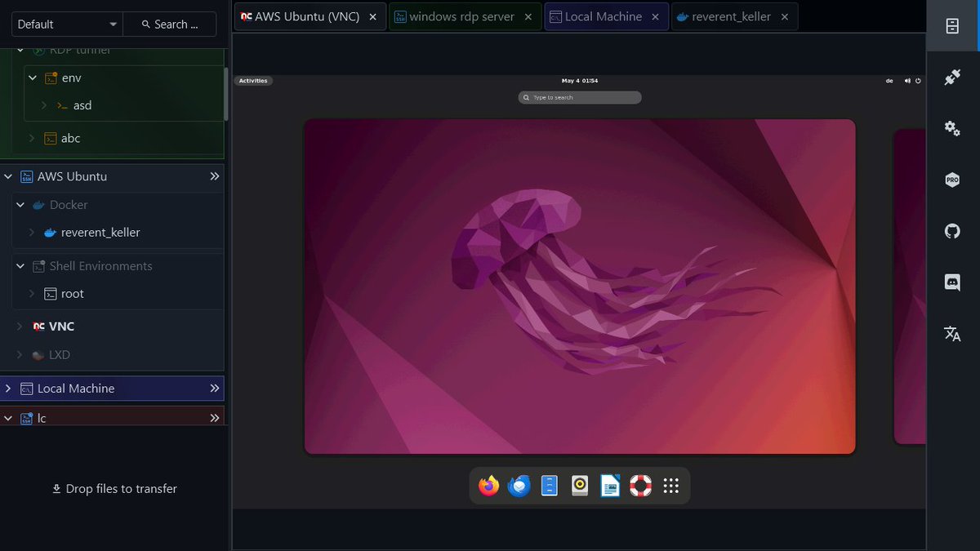Click the terminal icon next to abc
980x551 pixels.
click(x=50, y=139)
